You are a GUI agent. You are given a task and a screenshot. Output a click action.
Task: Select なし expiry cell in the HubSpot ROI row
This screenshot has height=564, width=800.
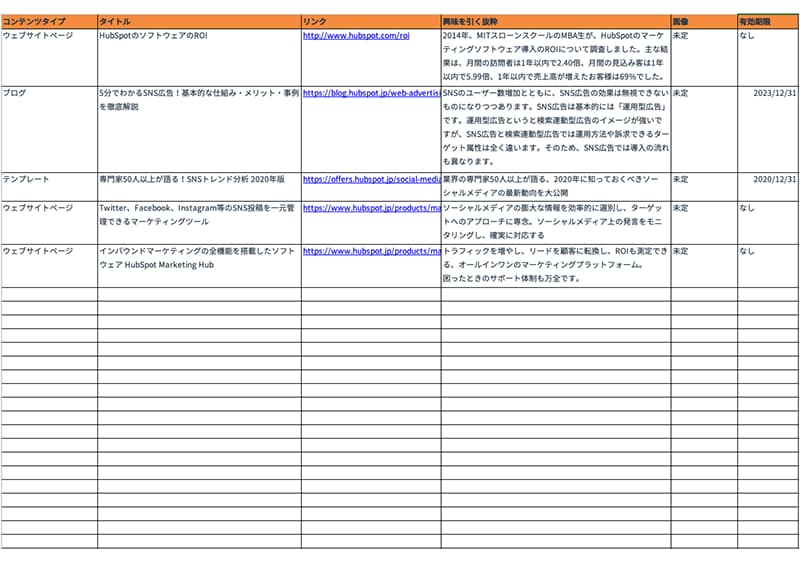click(768, 57)
